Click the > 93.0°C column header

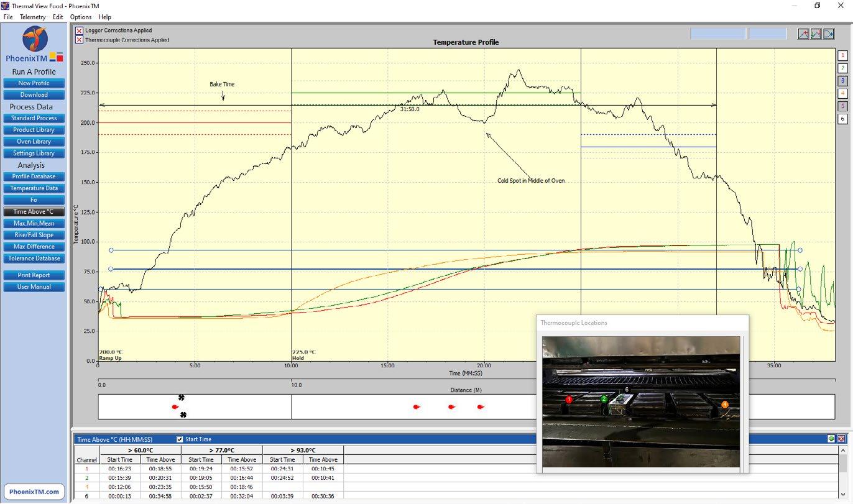(303, 450)
